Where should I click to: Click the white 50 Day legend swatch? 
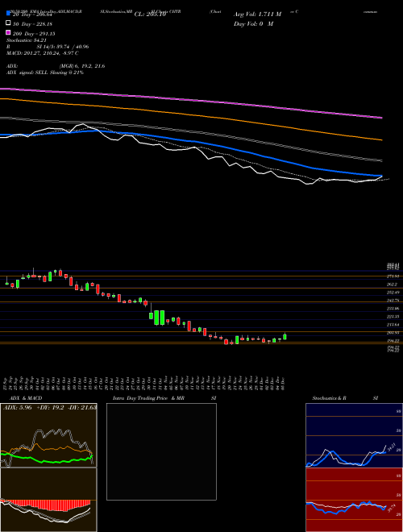pyautogui.click(x=8, y=23)
